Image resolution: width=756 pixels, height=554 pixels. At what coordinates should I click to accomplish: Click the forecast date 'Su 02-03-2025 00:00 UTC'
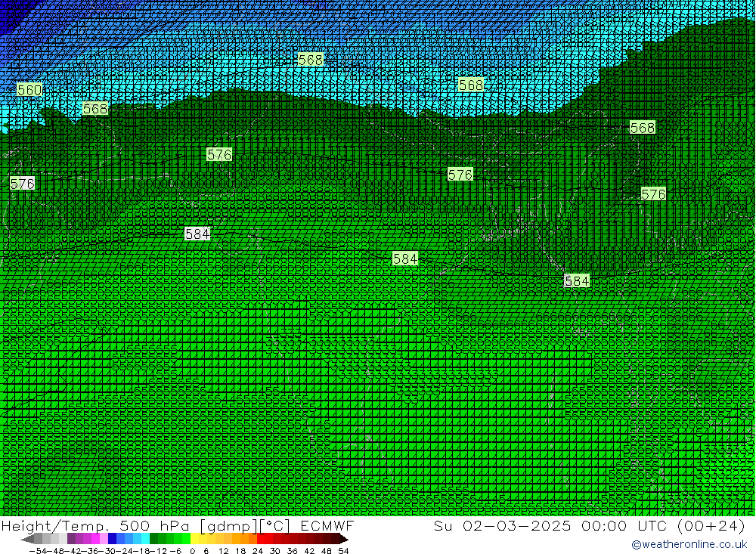(x=550, y=525)
